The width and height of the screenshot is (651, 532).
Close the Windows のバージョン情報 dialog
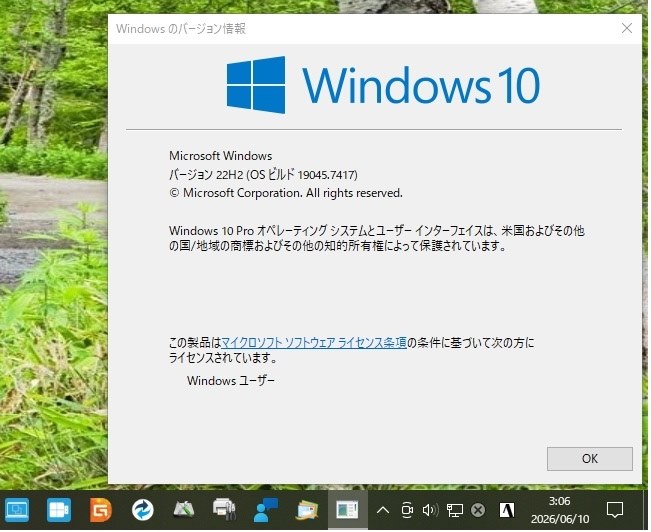coord(629,28)
